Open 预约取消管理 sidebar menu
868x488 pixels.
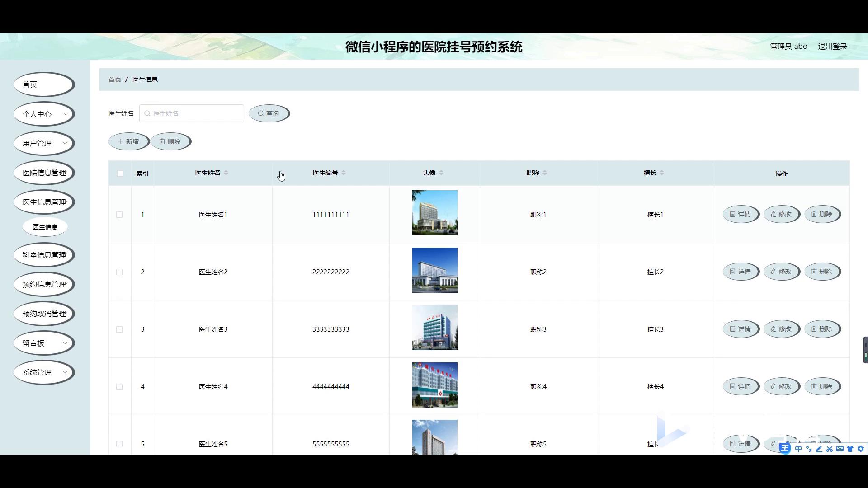pyautogui.click(x=44, y=314)
